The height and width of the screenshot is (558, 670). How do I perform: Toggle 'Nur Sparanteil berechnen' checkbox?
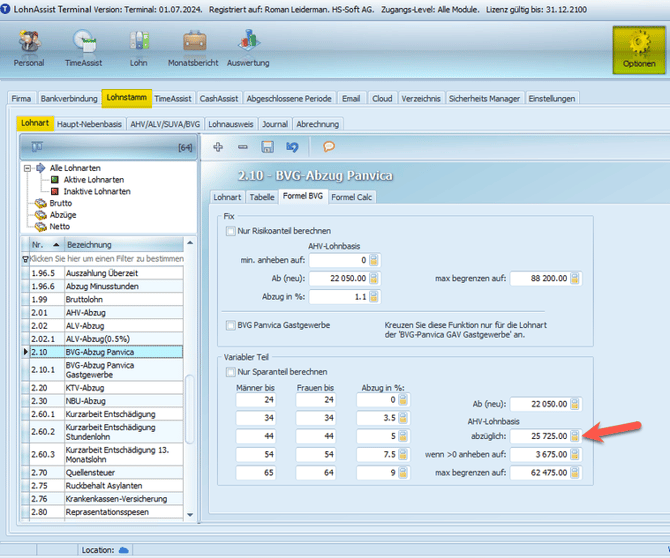point(231,372)
